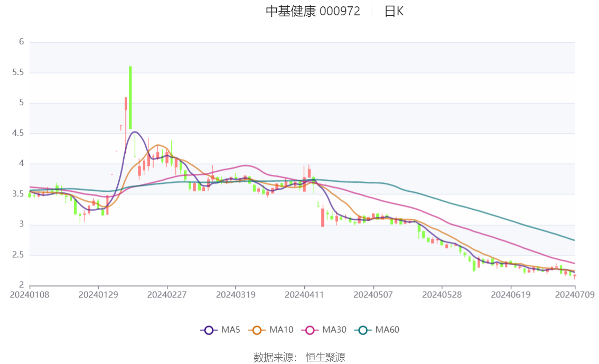Image resolution: width=599 pixels, height=364 pixels.
Task: Click the 20240709 date axis label
Action: pos(575,295)
